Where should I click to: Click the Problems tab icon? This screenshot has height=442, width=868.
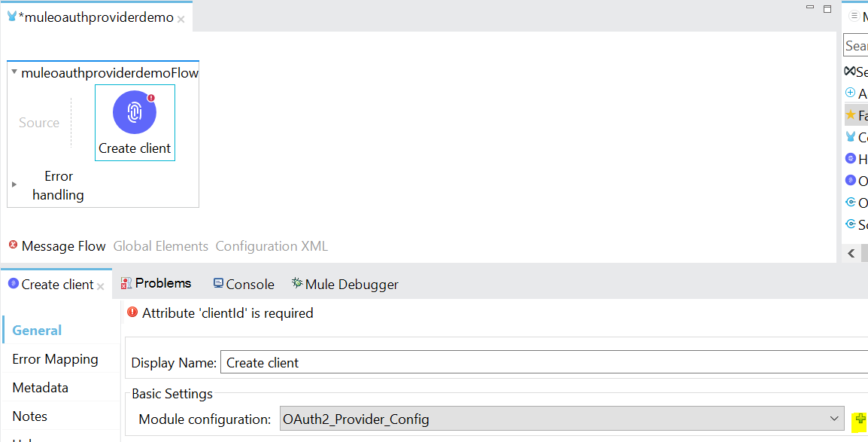pos(126,284)
